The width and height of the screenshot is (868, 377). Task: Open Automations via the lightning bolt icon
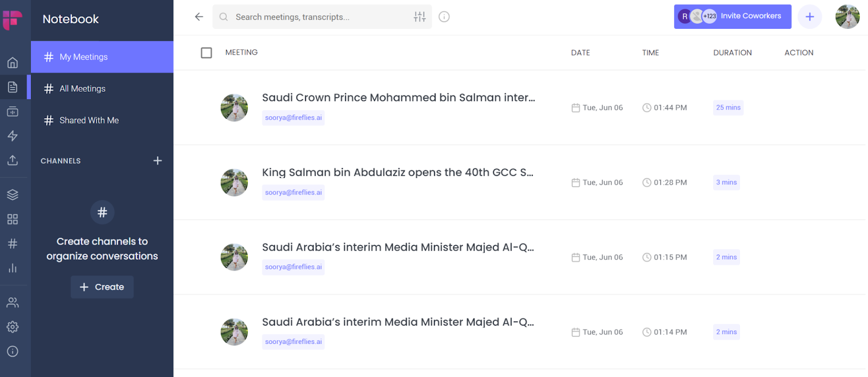(x=13, y=136)
